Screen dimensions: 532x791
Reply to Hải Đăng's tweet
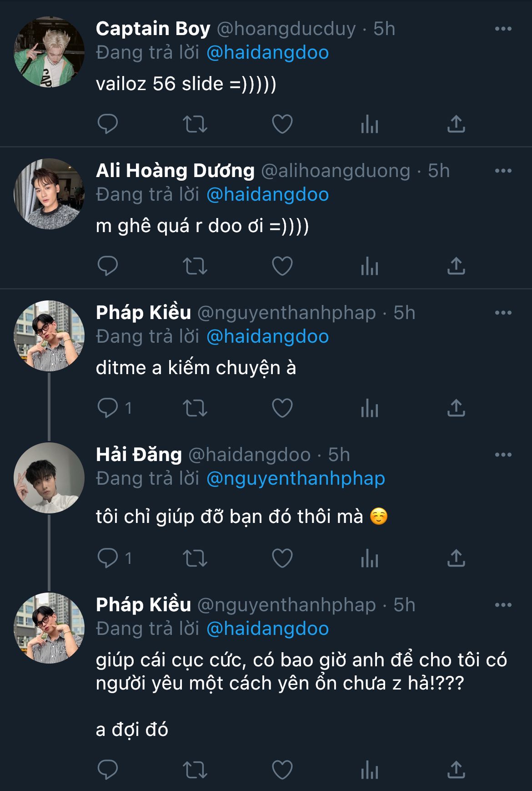coord(108,558)
